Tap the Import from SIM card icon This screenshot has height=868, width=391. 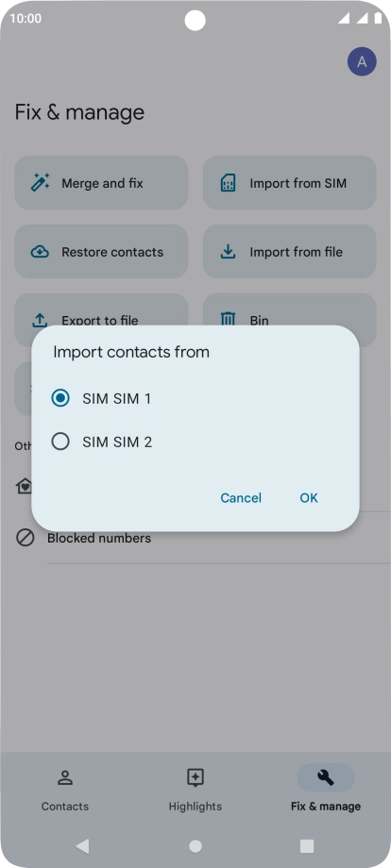(229, 183)
